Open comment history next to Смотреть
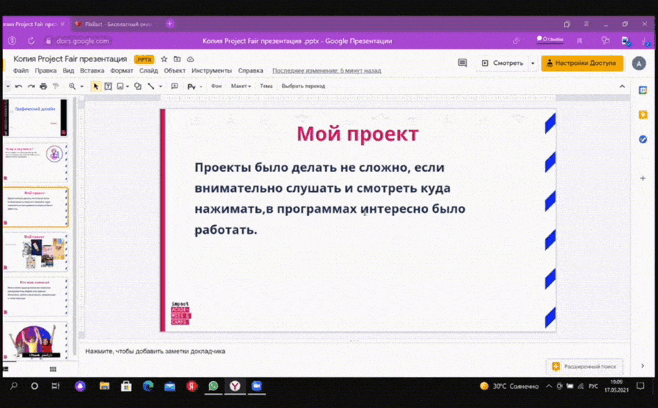 point(462,63)
